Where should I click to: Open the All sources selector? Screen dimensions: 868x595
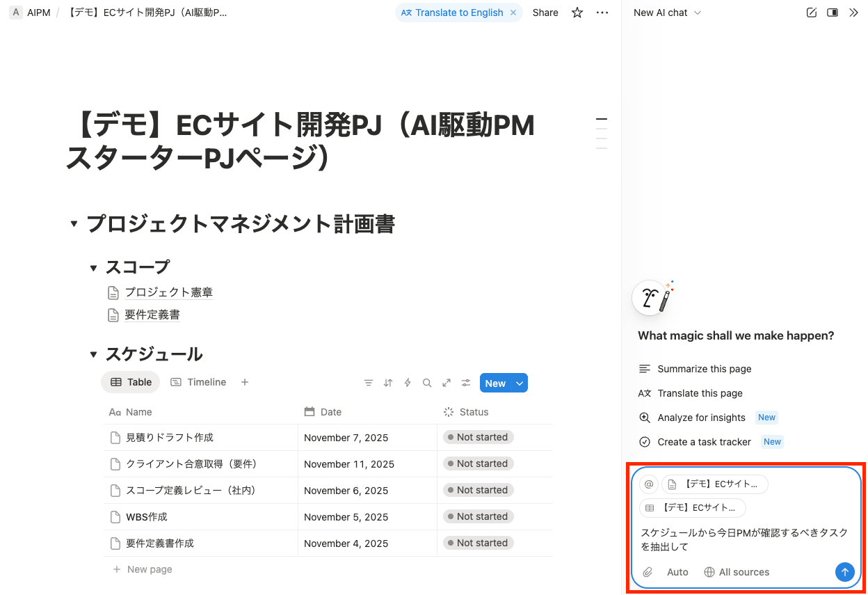pos(737,572)
